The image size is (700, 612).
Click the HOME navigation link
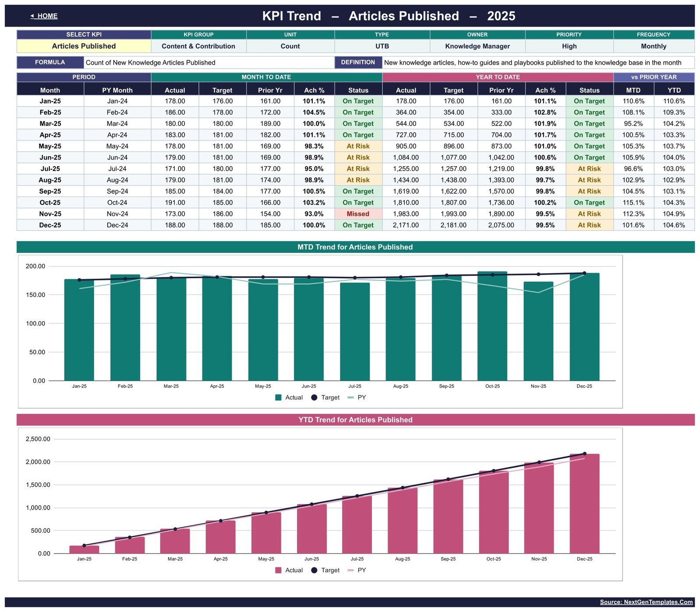click(44, 16)
